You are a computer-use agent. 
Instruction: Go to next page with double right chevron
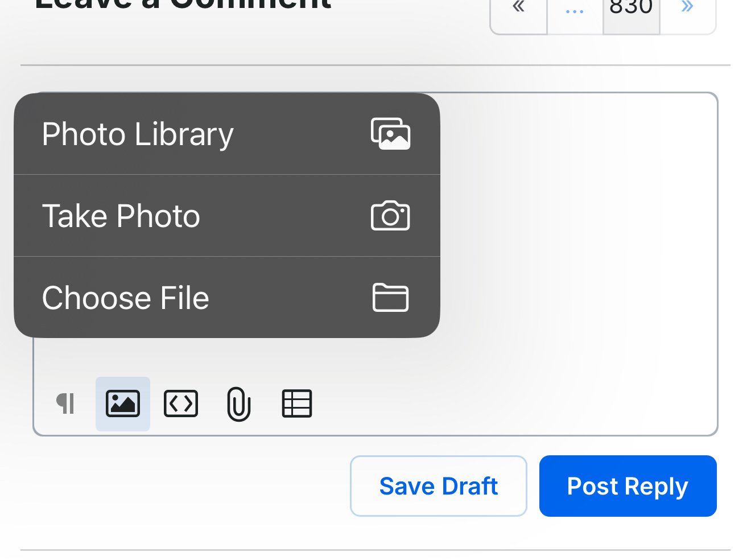[x=687, y=11]
